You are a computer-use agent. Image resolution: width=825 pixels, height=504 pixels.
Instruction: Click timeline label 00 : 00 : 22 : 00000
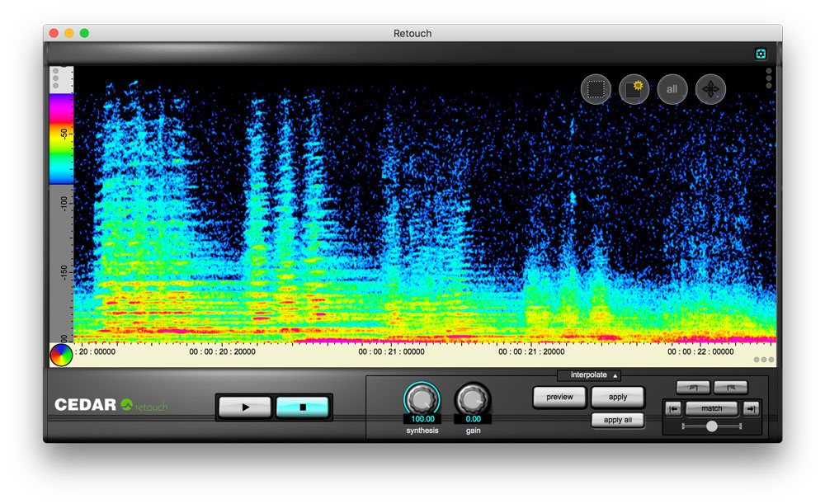[x=700, y=352]
